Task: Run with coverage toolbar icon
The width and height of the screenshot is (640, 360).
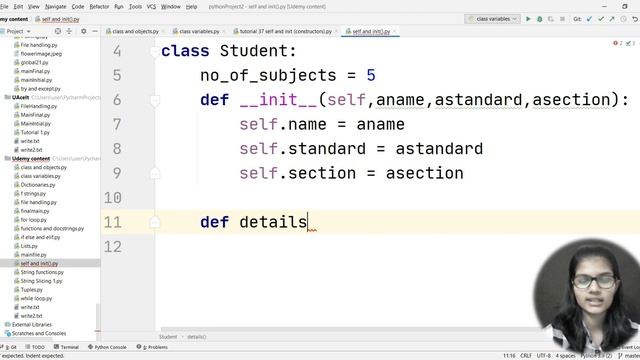Action: 551,19
